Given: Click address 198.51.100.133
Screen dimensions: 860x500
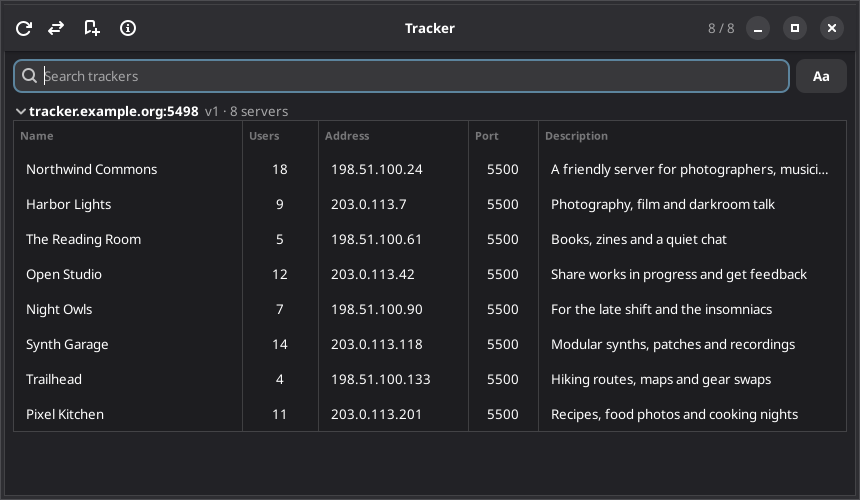Looking at the screenshot, I should pos(381,379).
